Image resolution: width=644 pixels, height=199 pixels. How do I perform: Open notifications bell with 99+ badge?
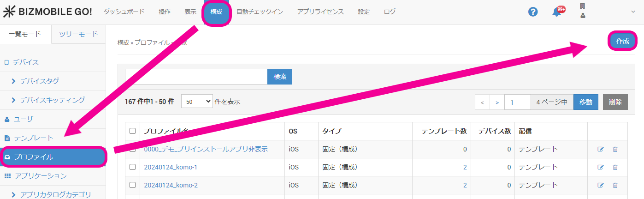[557, 12]
